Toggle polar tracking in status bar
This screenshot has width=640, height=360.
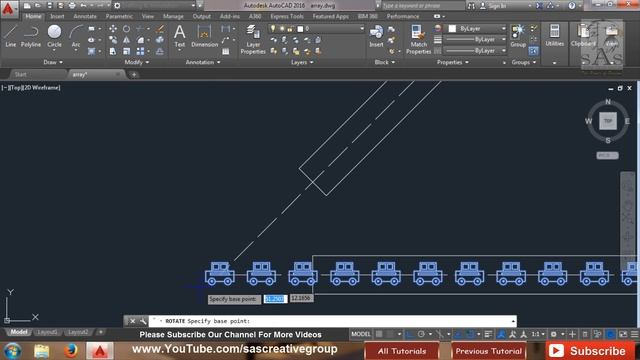(421, 334)
